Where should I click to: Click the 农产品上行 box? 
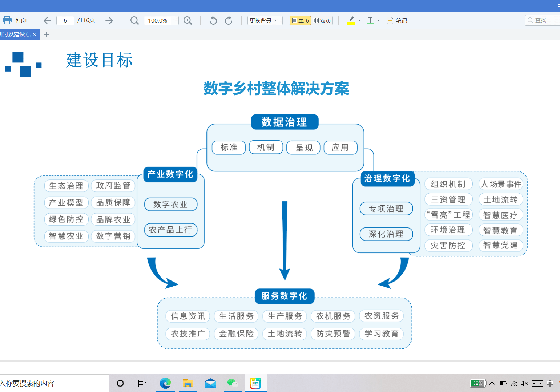point(171,230)
